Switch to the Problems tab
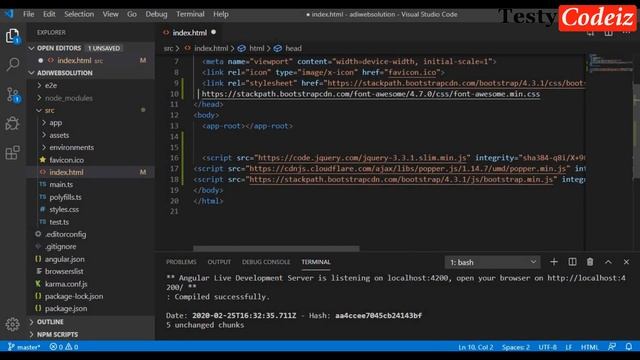Viewport: 640px width, 360px height. (181, 262)
